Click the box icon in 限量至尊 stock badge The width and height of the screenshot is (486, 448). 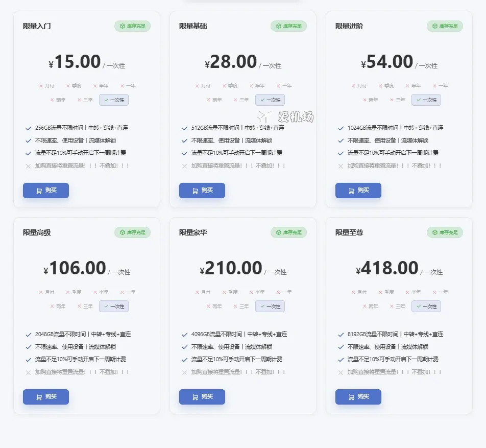(x=435, y=232)
